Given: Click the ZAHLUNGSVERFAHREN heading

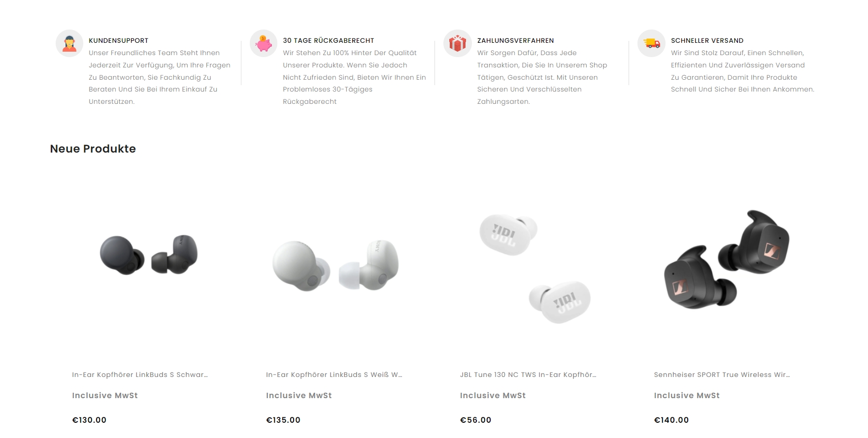Looking at the screenshot, I should pyautogui.click(x=515, y=40).
